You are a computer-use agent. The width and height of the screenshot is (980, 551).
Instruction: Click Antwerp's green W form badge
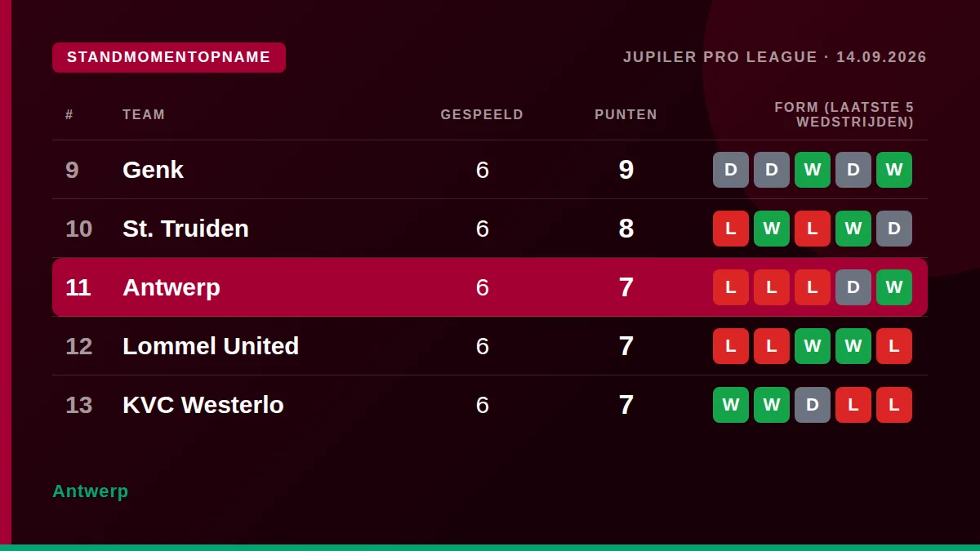894,287
